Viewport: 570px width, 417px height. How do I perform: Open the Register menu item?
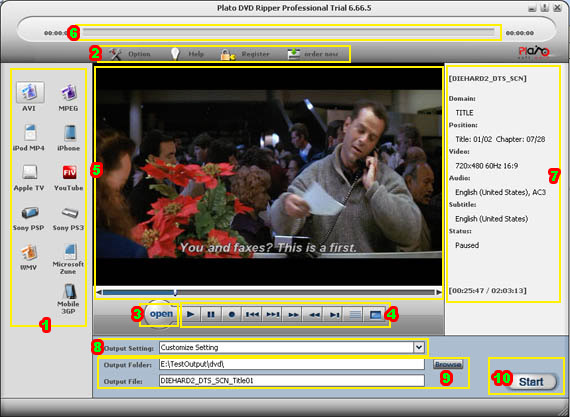(x=245, y=54)
